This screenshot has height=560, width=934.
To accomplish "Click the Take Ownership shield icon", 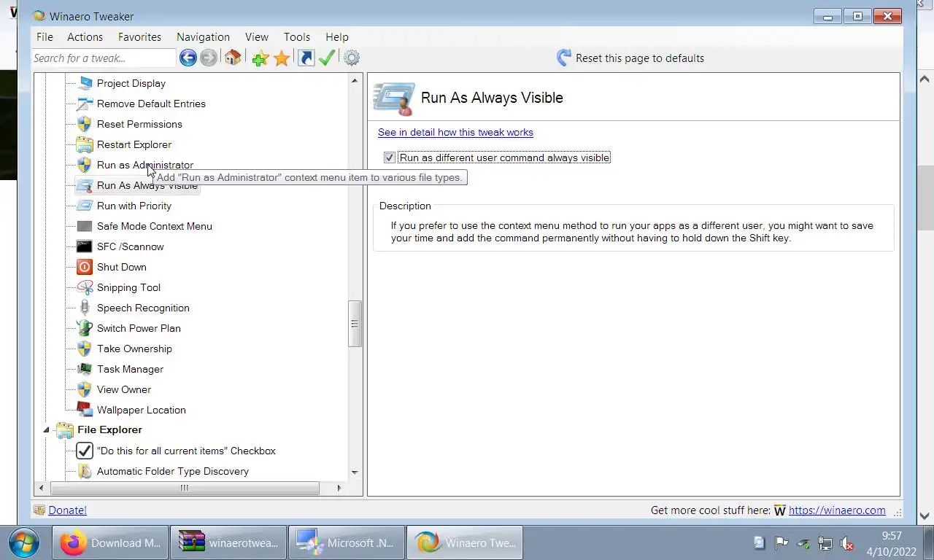I will pos(85,349).
